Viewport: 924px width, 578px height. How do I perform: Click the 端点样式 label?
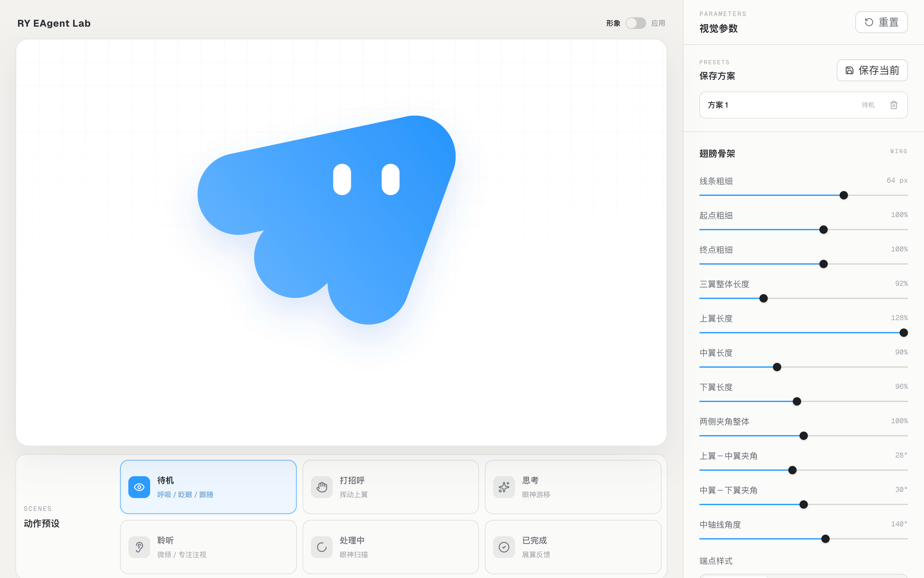pos(716,561)
